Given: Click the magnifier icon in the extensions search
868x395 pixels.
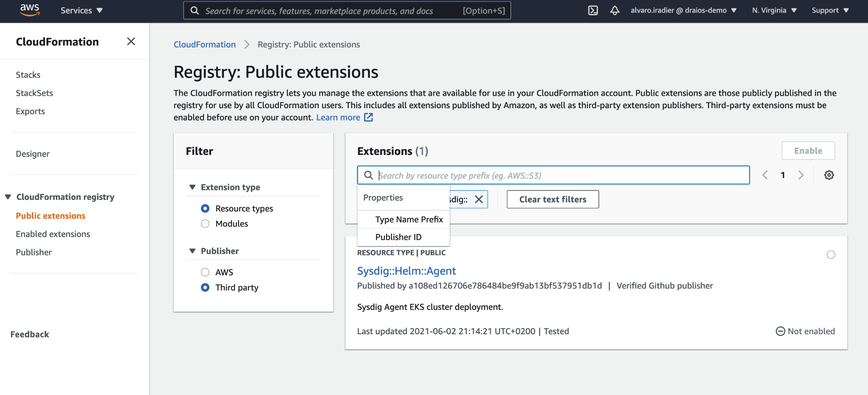Looking at the screenshot, I should [368, 175].
